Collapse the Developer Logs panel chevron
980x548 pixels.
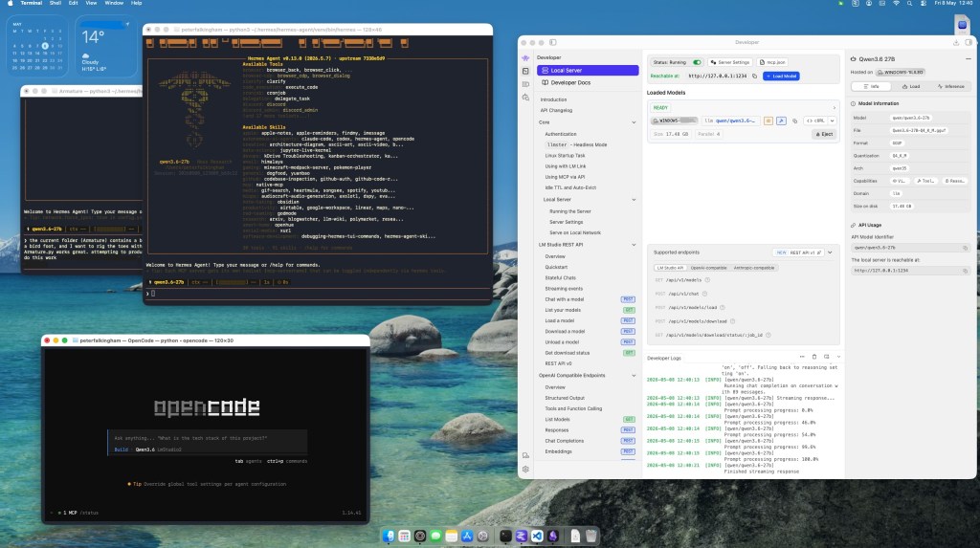(838, 357)
